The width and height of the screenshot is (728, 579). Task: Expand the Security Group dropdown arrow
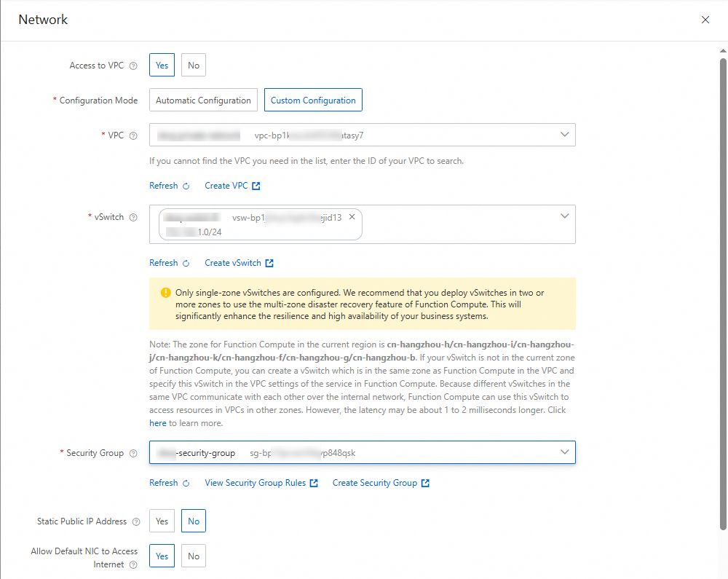(565, 452)
